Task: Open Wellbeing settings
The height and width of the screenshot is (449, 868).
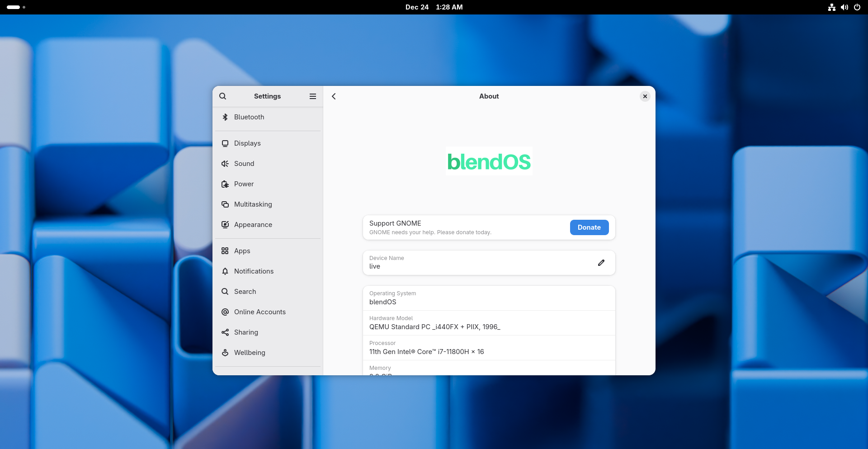Action: point(250,353)
